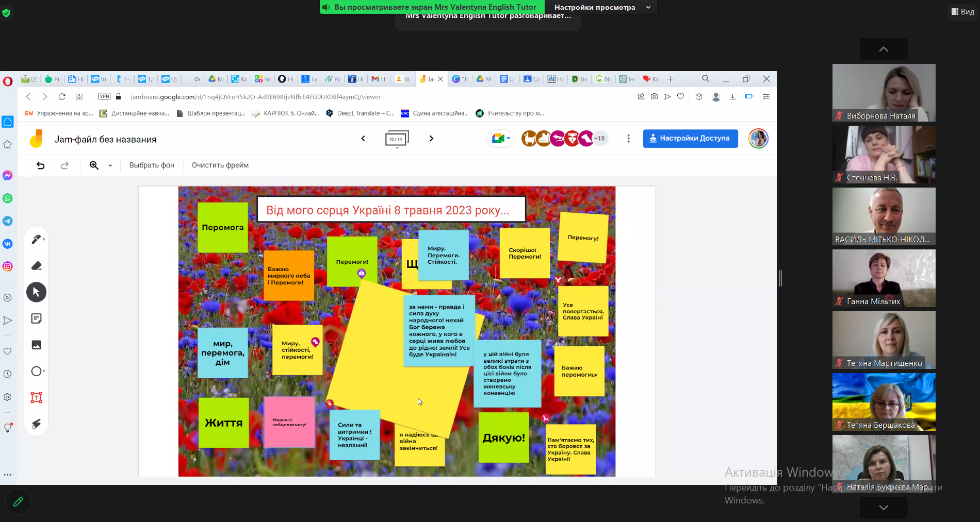Open a new browser tab
This screenshot has height=522, width=980.
(x=670, y=79)
